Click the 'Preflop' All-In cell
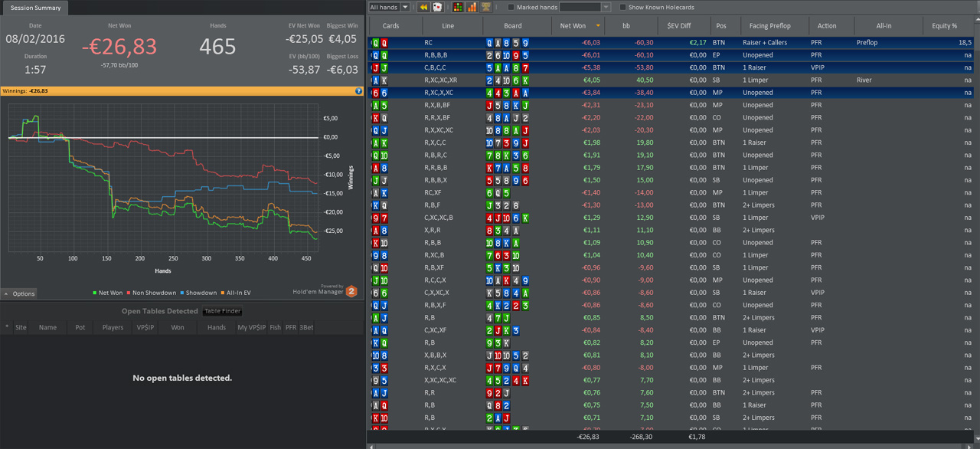 pos(867,43)
